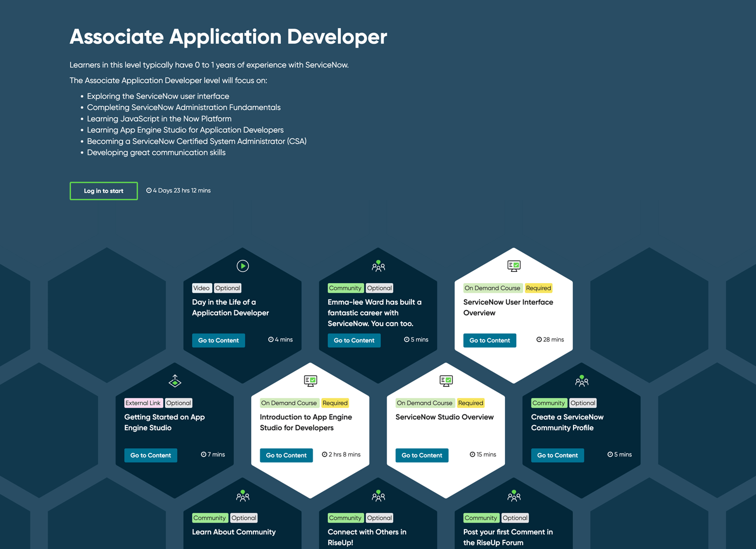
Task: Click Optional tag on Connect with Others card
Action: tap(380, 518)
